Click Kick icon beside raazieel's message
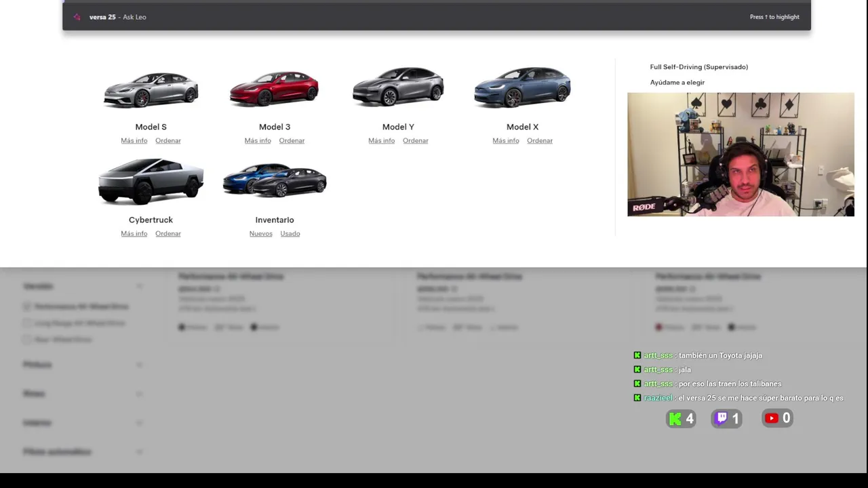868x488 pixels. tap(637, 398)
